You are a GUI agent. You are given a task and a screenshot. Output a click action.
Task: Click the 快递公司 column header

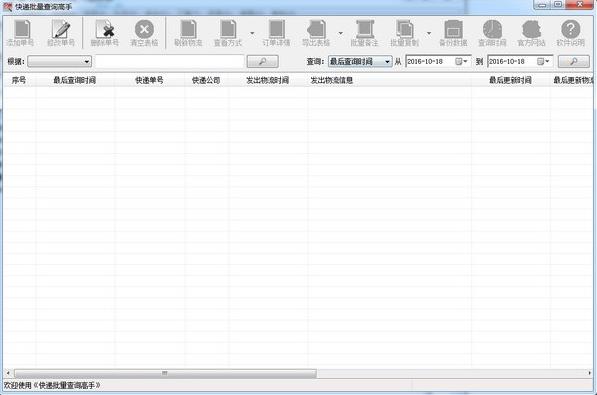(x=206, y=80)
